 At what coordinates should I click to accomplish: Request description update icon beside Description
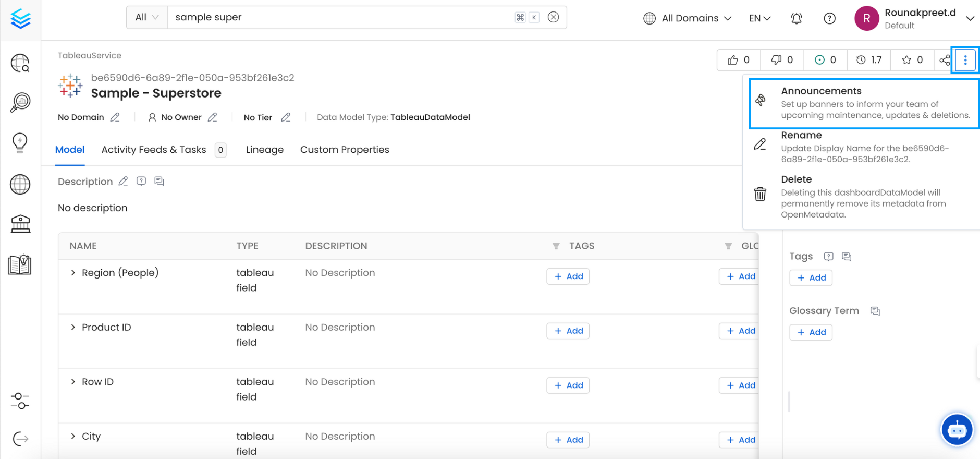click(x=141, y=181)
